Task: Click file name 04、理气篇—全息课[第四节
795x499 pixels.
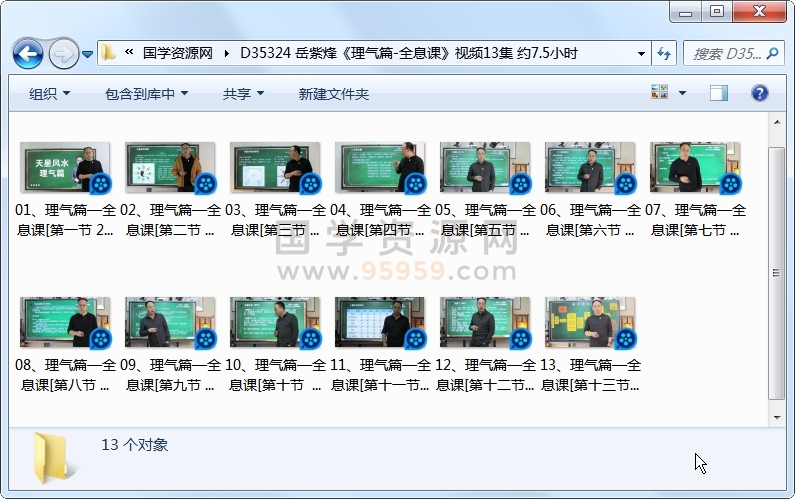Action: click(x=380, y=220)
